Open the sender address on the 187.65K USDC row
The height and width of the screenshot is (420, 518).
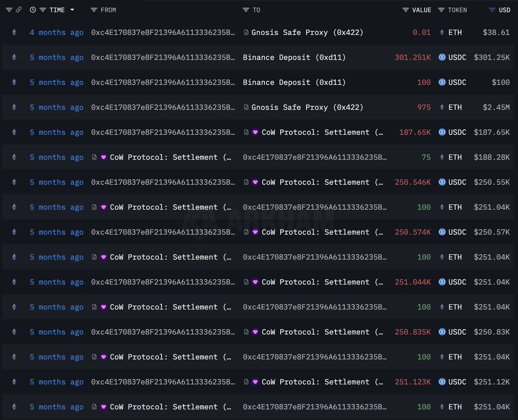(x=163, y=132)
